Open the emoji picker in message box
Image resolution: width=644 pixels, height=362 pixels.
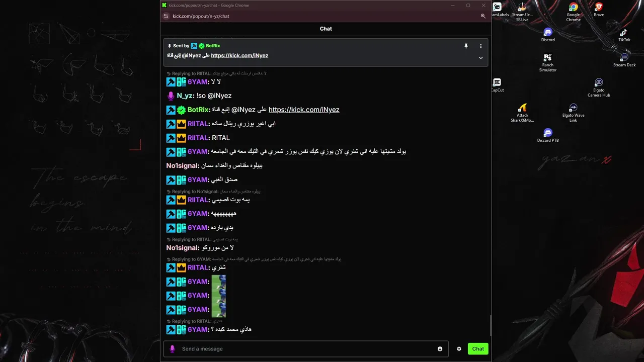coord(440,349)
